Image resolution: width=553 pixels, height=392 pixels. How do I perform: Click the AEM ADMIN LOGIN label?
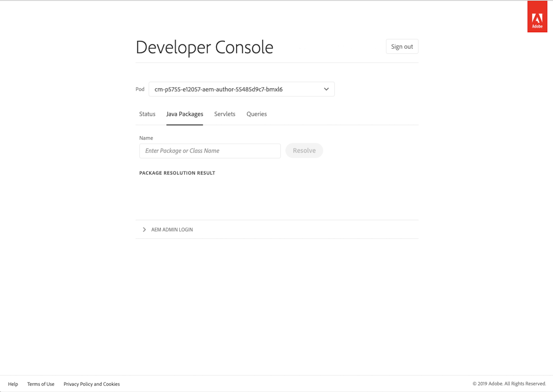(x=172, y=230)
